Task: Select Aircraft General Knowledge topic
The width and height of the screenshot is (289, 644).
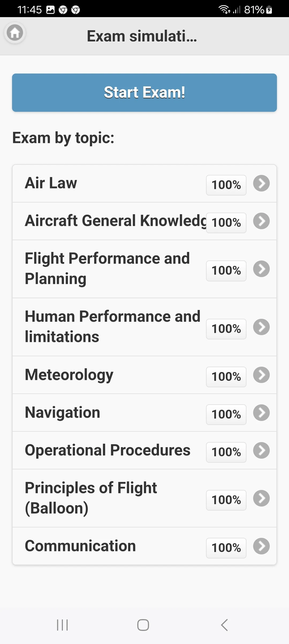Action: tap(115, 221)
